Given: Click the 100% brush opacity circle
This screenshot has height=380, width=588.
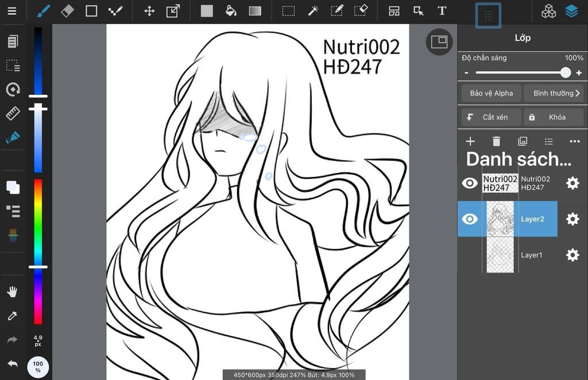Looking at the screenshot, I should click(38, 367).
